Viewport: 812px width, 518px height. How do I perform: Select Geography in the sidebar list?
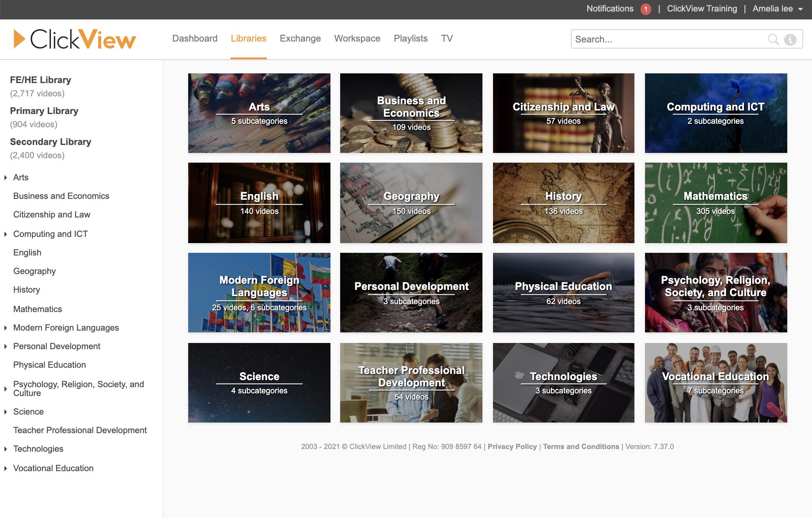(x=34, y=271)
